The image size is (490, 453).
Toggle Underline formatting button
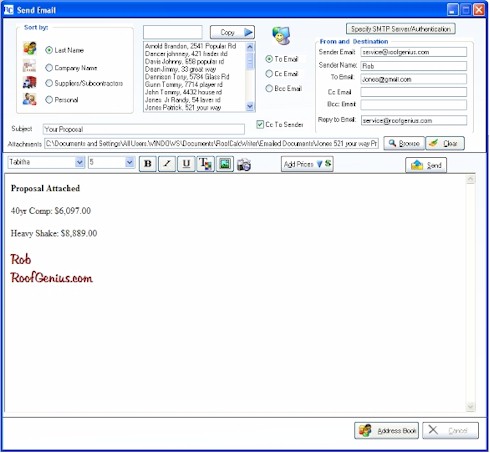click(186, 164)
